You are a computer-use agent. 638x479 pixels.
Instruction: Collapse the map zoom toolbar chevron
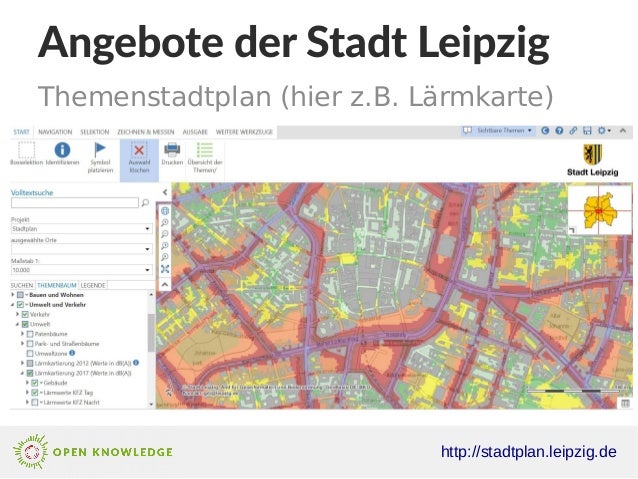pyautogui.click(x=165, y=284)
